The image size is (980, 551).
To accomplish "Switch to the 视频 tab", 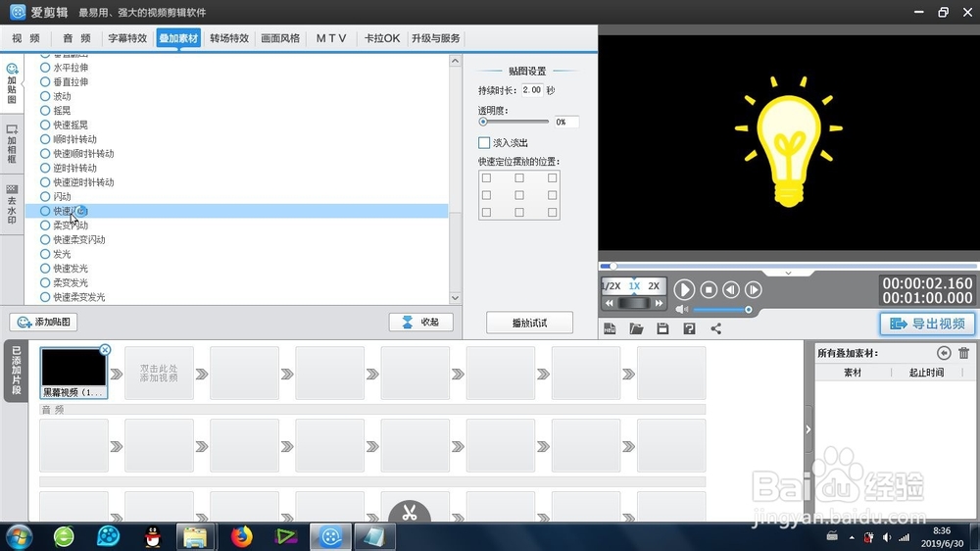I will click(x=26, y=38).
